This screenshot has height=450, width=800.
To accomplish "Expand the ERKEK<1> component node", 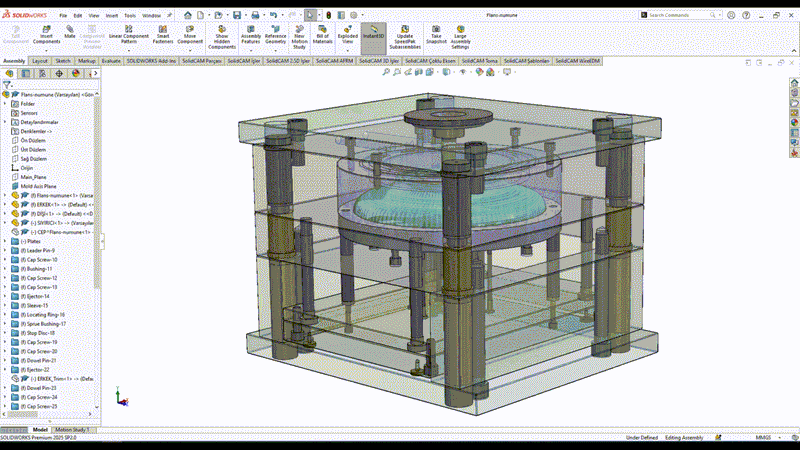I will pyautogui.click(x=5, y=205).
